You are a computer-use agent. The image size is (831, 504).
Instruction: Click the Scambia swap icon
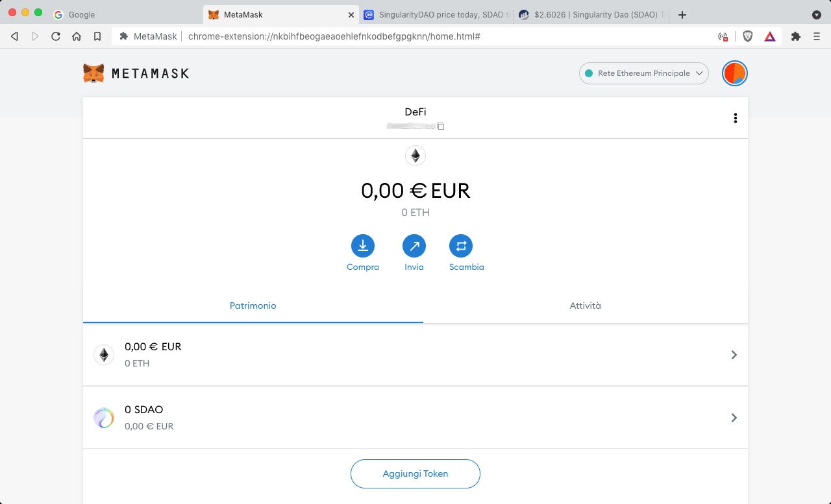pos(461,246)
